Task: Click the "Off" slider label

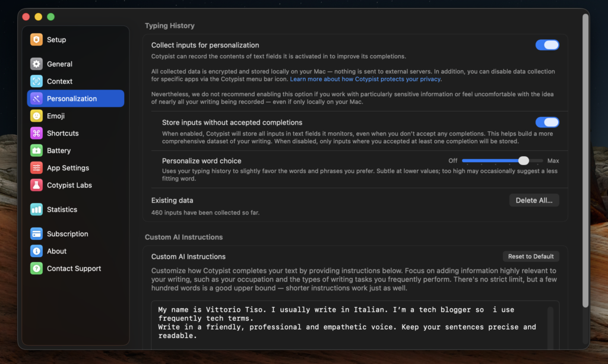Action: (452, 160)
